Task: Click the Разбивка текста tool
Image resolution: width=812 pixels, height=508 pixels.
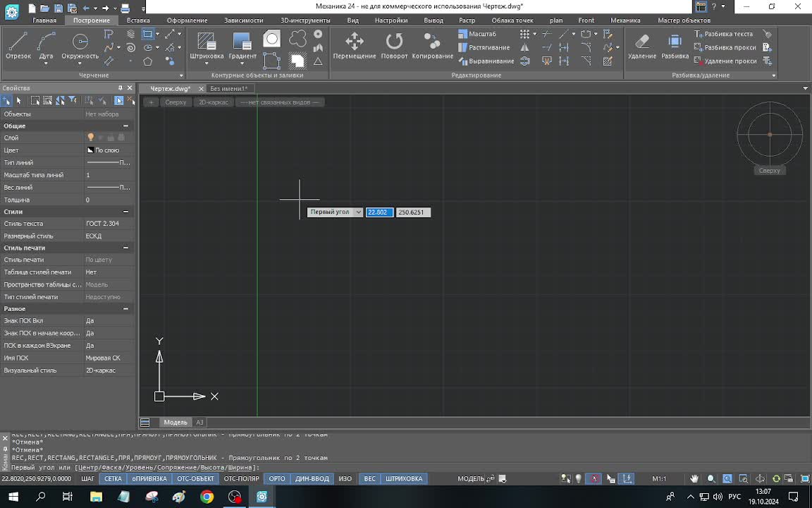Action: (x=723, y=34)
